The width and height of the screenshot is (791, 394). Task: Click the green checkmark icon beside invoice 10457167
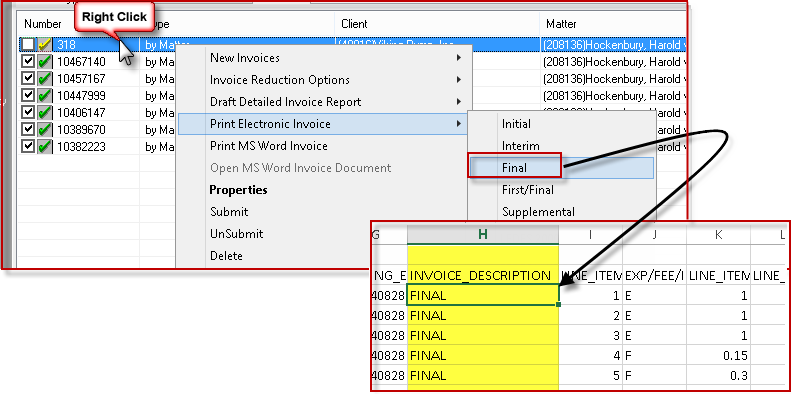point(45,79)
